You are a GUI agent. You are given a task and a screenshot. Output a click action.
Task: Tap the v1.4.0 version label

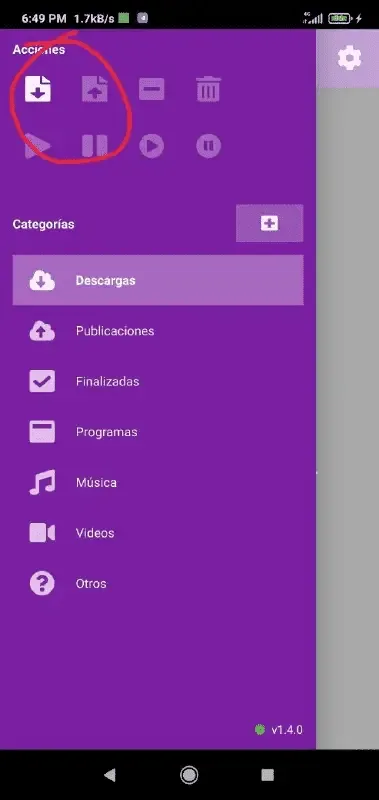point(287,730)
